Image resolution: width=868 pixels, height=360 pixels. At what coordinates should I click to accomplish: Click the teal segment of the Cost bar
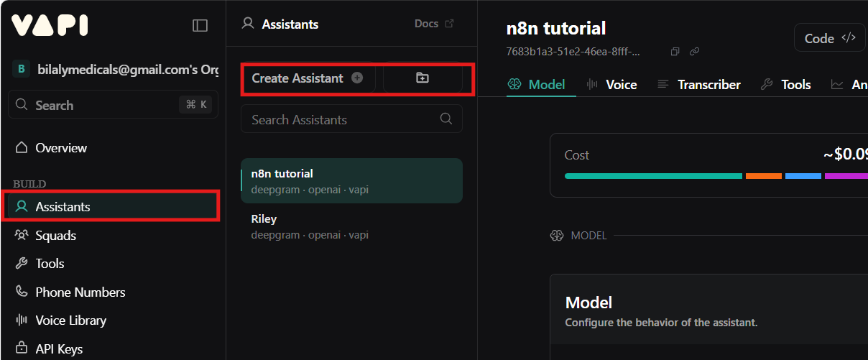click(653, 176)
